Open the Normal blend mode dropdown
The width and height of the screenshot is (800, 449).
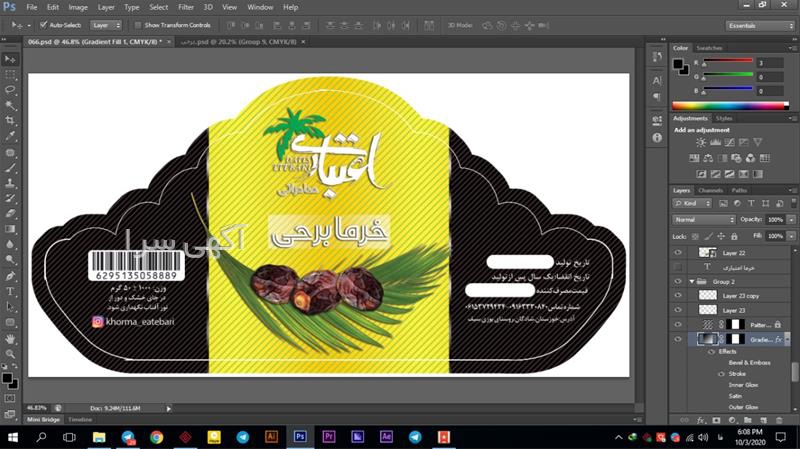[704, 219]
